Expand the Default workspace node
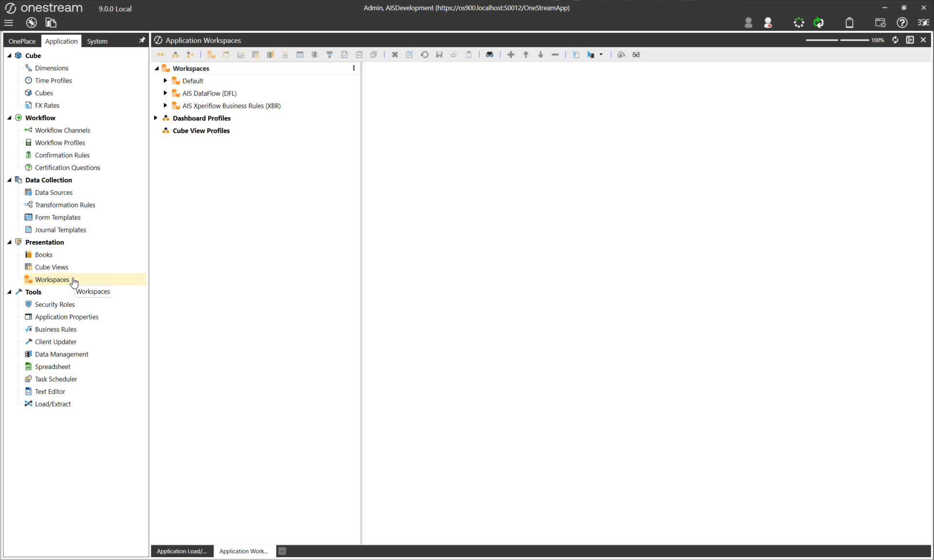This screenshot has height=560, width=934. coord(165,81)
